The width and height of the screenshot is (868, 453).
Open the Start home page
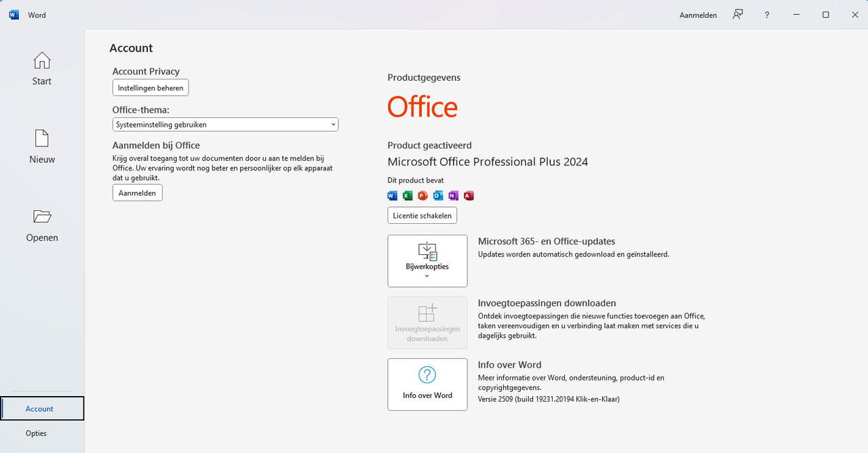tap(41, 68)
